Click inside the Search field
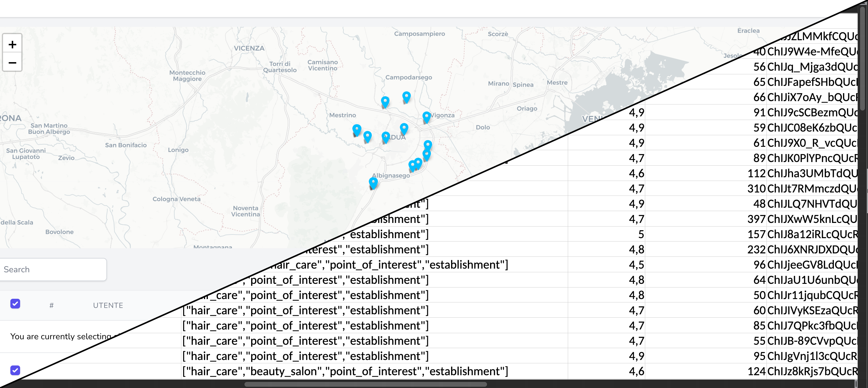The image size is (868, 388). coord(51,269)
